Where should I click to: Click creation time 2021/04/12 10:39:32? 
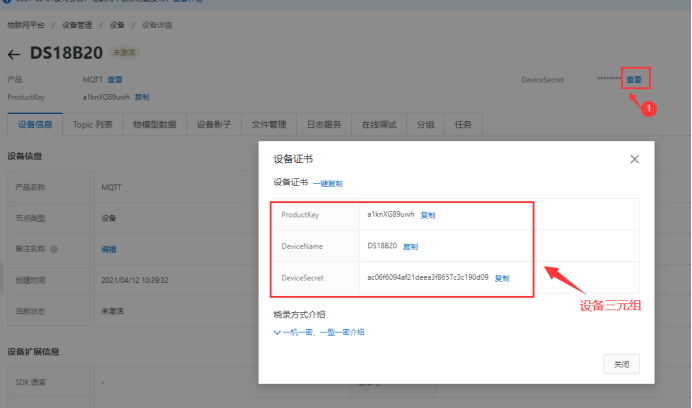click(x=135, y=280)
